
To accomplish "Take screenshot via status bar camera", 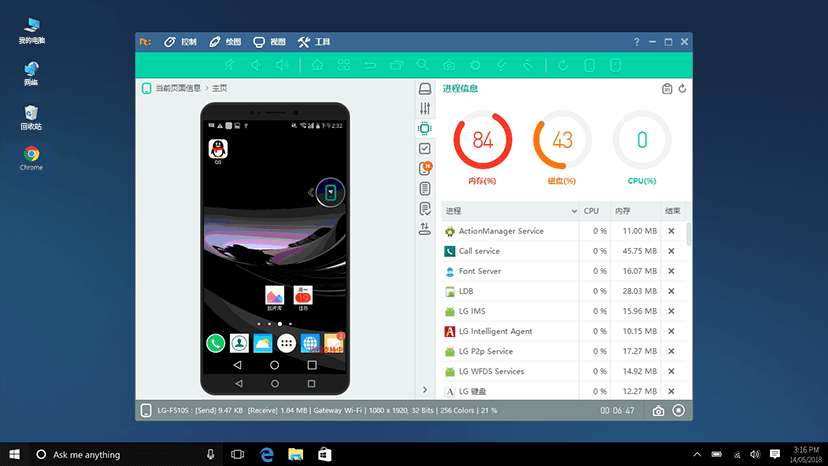I will pos(658,411).
